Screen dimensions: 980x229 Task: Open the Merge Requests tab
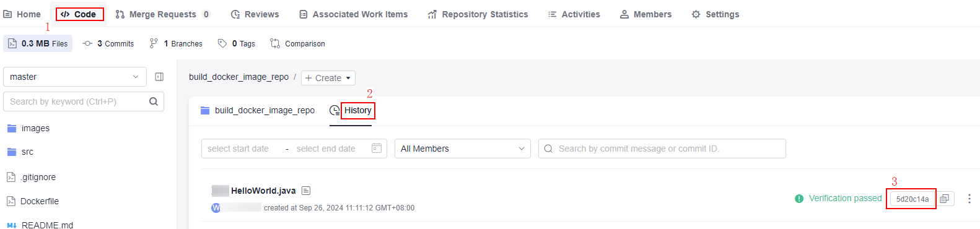click(163, 14)
